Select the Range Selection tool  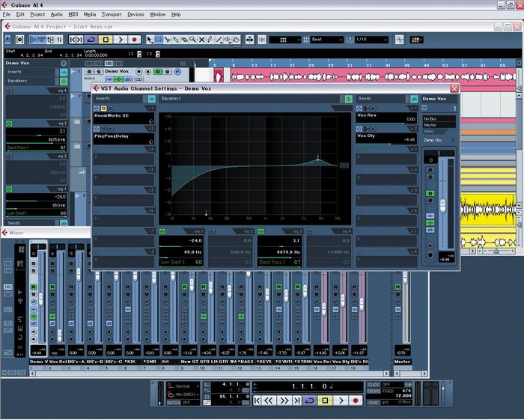click(x=159, y=40)
